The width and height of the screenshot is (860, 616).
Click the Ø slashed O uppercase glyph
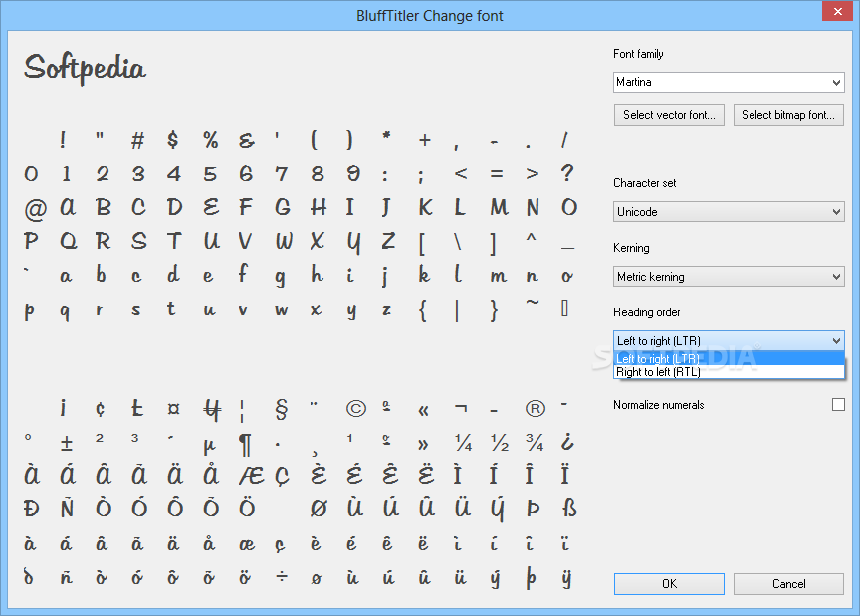click(319, 510)
